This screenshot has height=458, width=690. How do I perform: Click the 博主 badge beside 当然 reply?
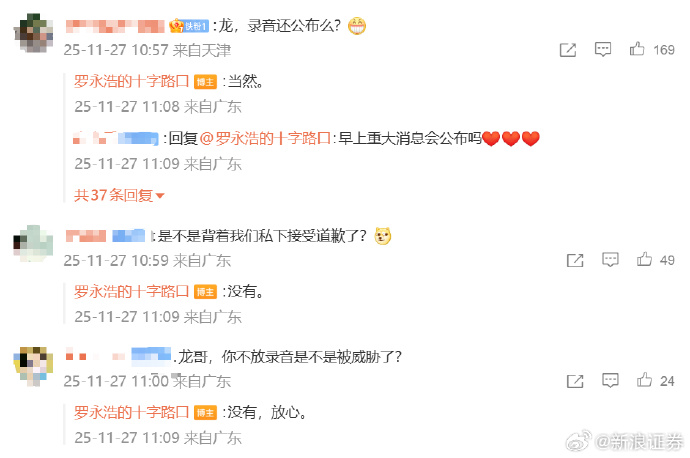[x=205, y=82]
